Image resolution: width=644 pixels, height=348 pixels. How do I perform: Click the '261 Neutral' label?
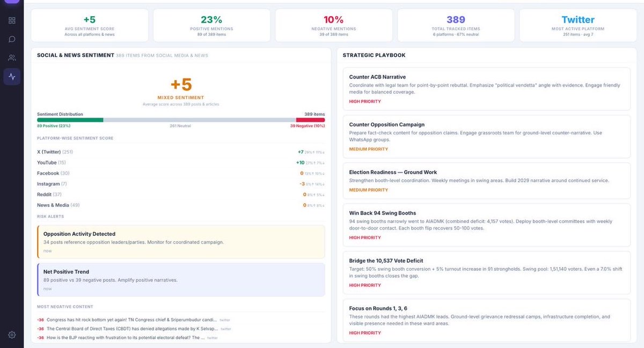[x=180, y=126]
